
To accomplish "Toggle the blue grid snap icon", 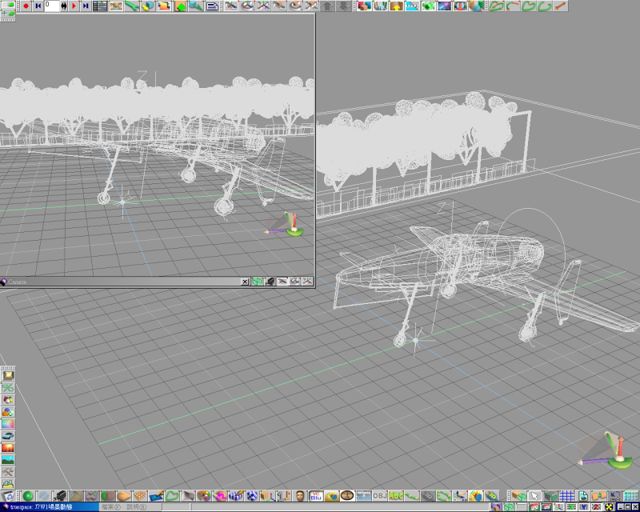I will coord(567,496).
